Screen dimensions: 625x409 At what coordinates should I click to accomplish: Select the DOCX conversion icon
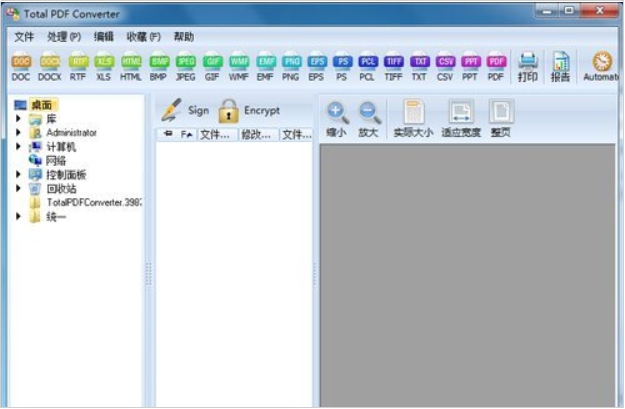49,67
